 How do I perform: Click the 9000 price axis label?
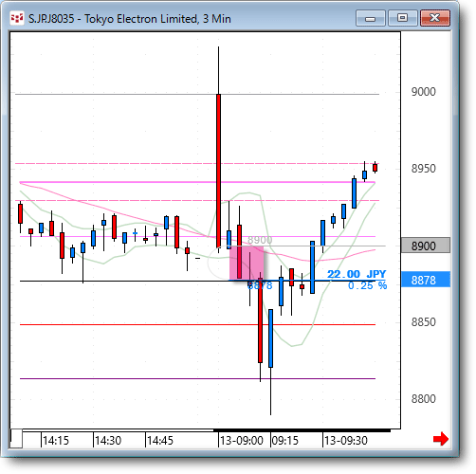424,92
